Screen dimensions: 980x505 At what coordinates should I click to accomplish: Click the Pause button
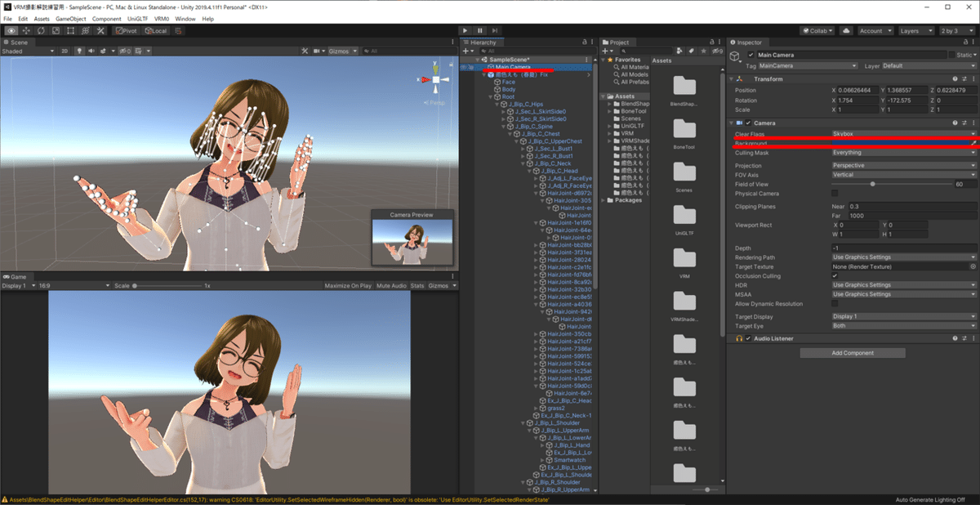[479, 30]
